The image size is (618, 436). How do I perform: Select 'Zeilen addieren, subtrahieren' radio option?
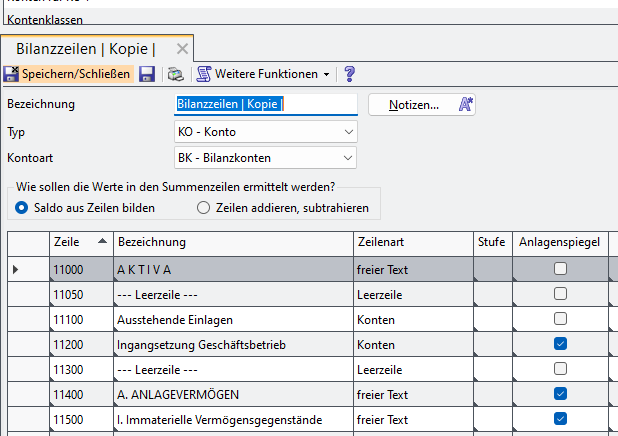(203, 208)
